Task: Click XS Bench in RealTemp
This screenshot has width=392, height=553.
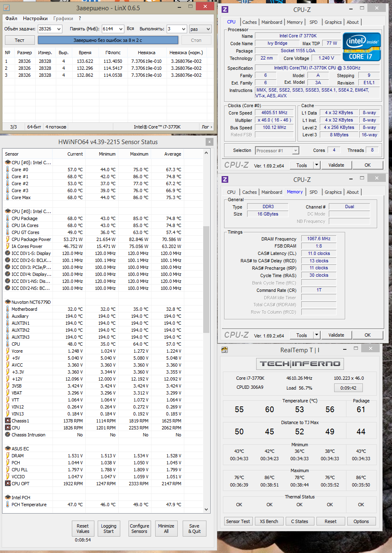Action: pyautogui.click(x=269, y=521)
